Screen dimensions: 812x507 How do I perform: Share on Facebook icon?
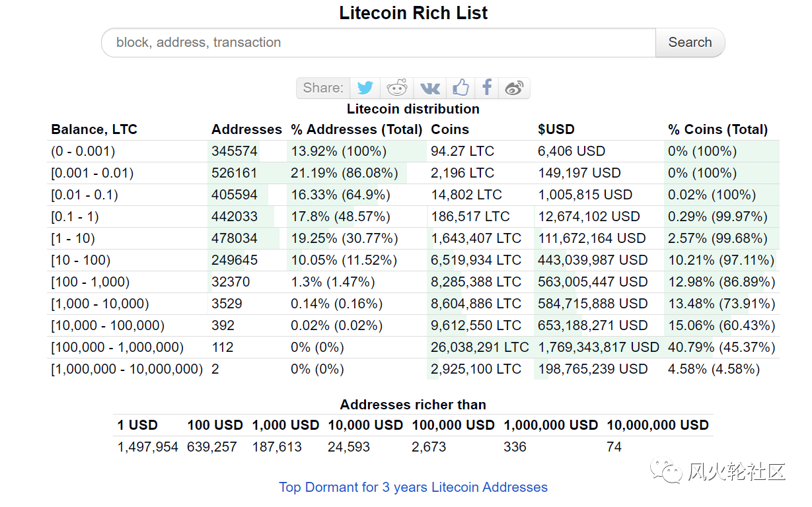coord(487,88)
